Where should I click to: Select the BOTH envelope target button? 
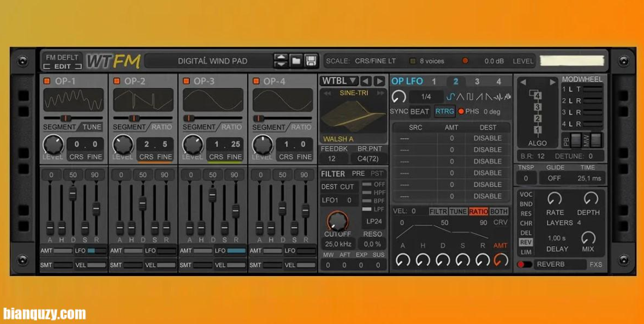499,211
